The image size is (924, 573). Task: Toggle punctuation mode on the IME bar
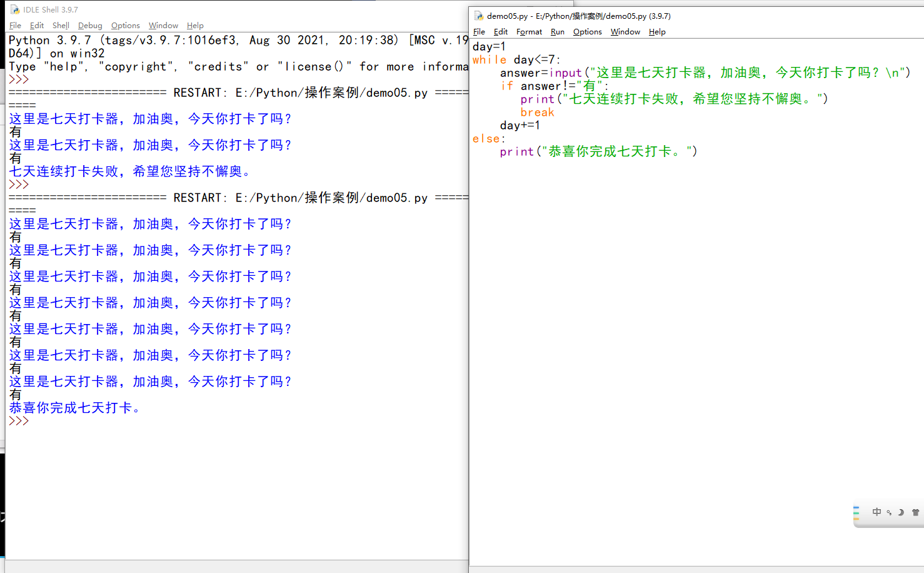tap(889, 512)
